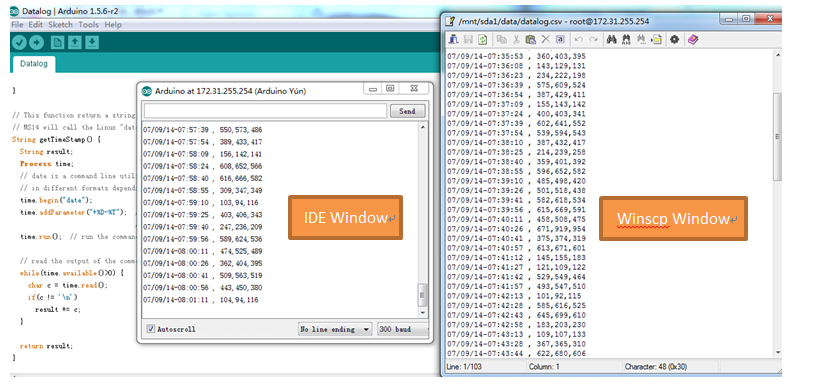Screen dimensions: 813x387
Task: Click the scissors Cut icon in the datalog.csv editor
Action: tap(516, 39)
